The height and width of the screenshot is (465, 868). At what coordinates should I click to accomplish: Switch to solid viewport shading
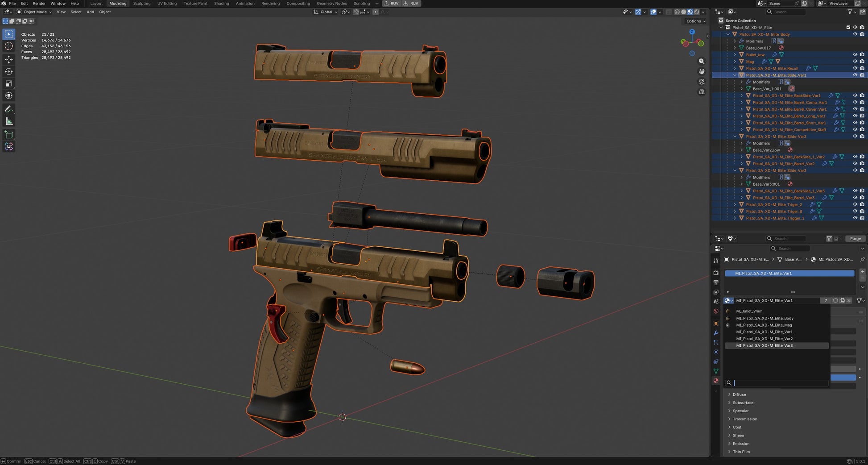click(x=683, y=12)
